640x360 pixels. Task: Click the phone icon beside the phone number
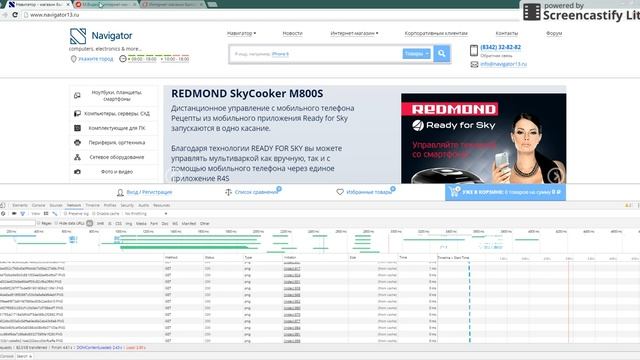474,50
